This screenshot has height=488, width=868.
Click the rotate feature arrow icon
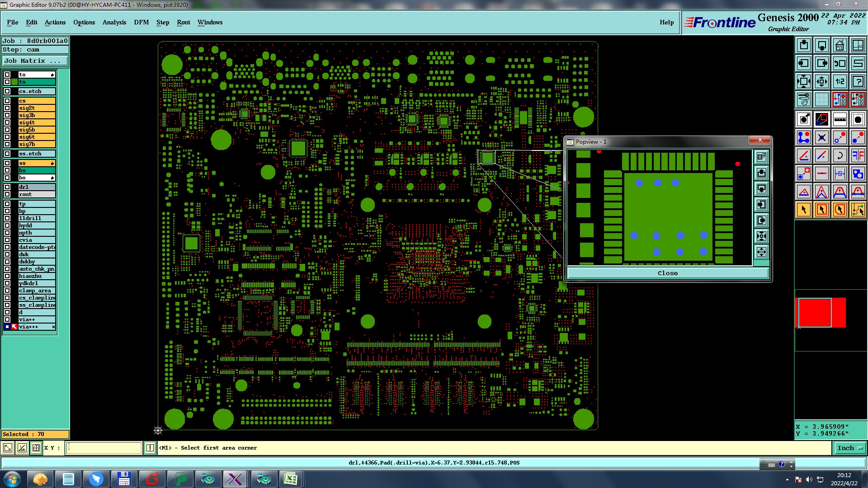840,155
